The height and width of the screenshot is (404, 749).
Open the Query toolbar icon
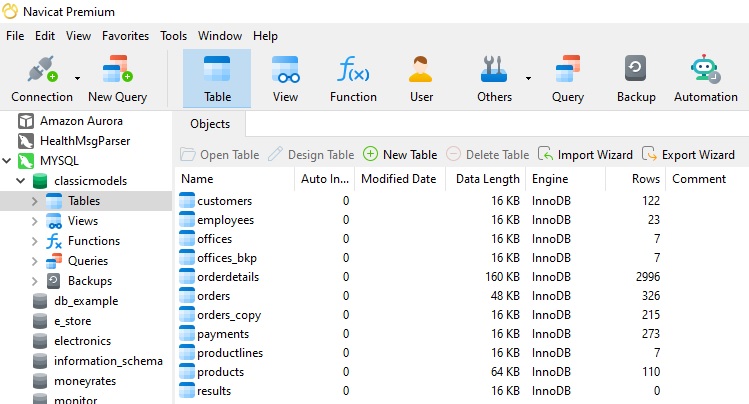[x=567, y=69]
